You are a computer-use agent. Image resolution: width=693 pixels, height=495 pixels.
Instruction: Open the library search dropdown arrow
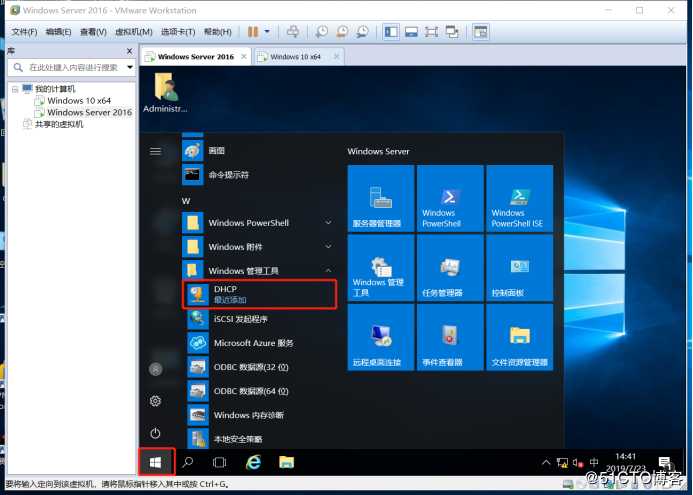coord(130,67)
